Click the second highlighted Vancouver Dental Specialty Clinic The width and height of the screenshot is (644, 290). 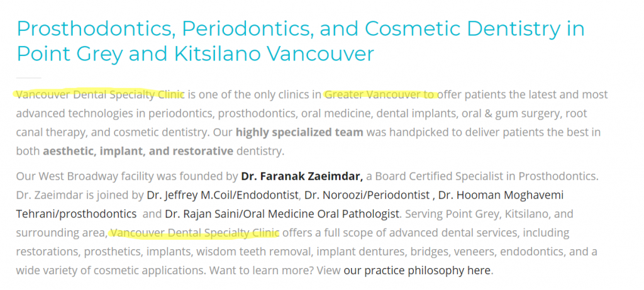pyautogui.click(x=195, y=233)
